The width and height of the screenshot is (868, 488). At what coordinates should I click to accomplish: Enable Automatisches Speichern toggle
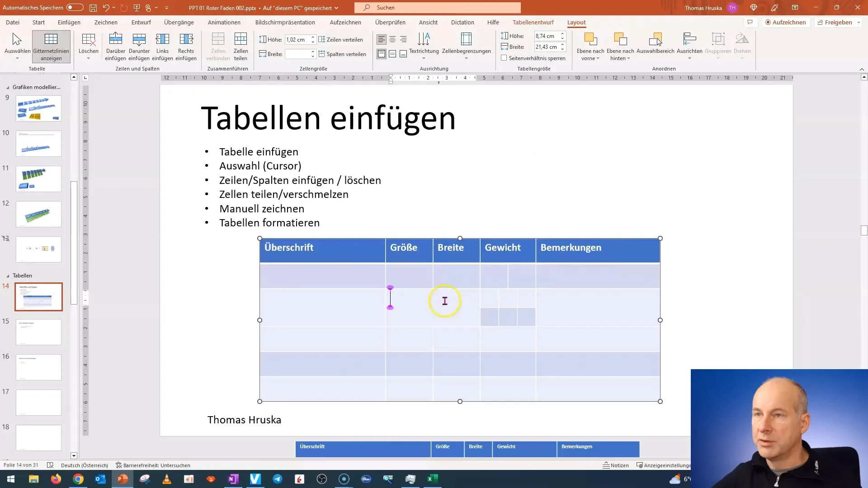point(73,7)
